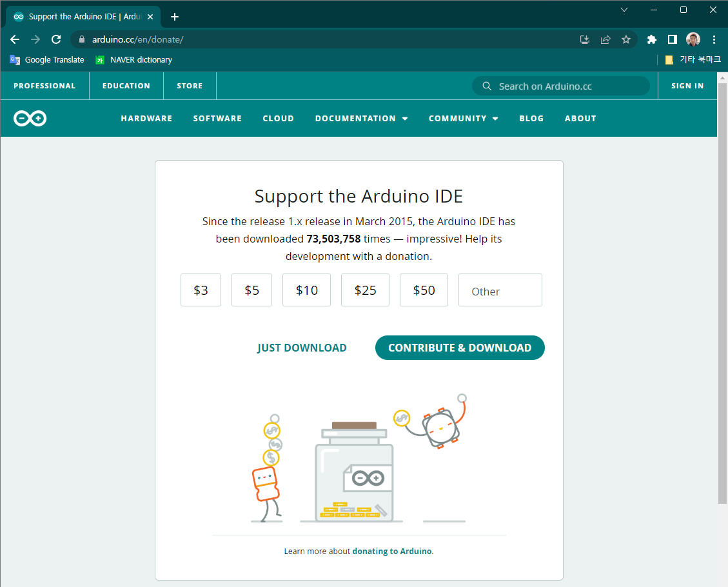
Task: Open a new tab with plus icon
Action: click(x=175, y=17)
